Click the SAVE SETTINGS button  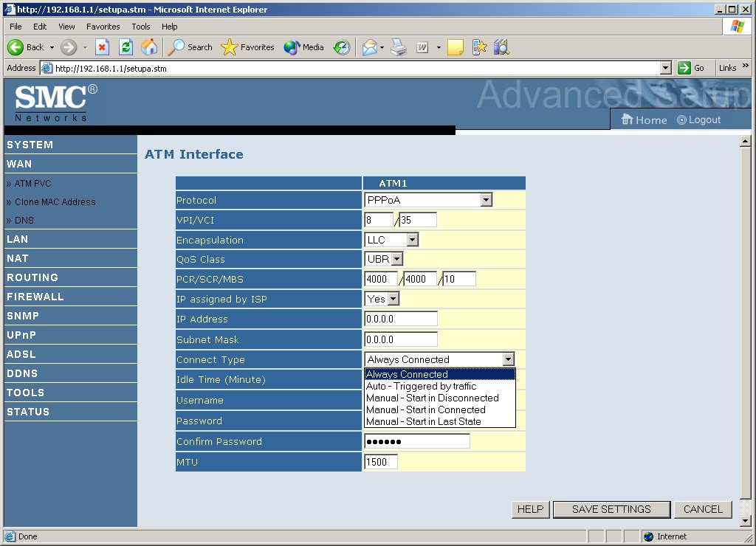click(611, 509)
